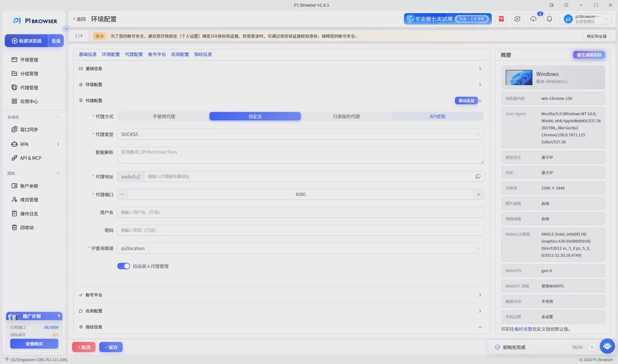The image size is (618, 364).
Task: Select API提取 proxy mode
Action: pos(437,116)
